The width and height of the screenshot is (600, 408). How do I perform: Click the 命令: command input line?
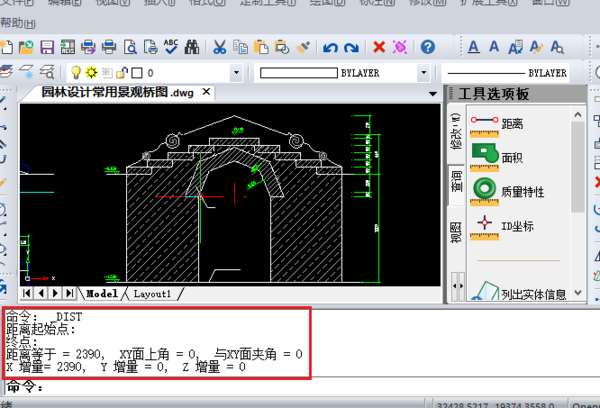click(x=300, y=387)
